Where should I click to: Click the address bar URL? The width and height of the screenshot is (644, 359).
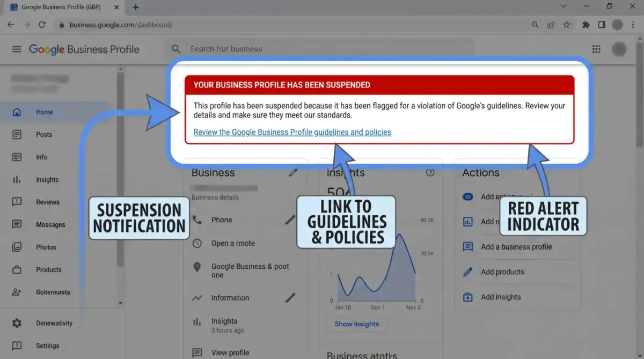click(121, 25)
